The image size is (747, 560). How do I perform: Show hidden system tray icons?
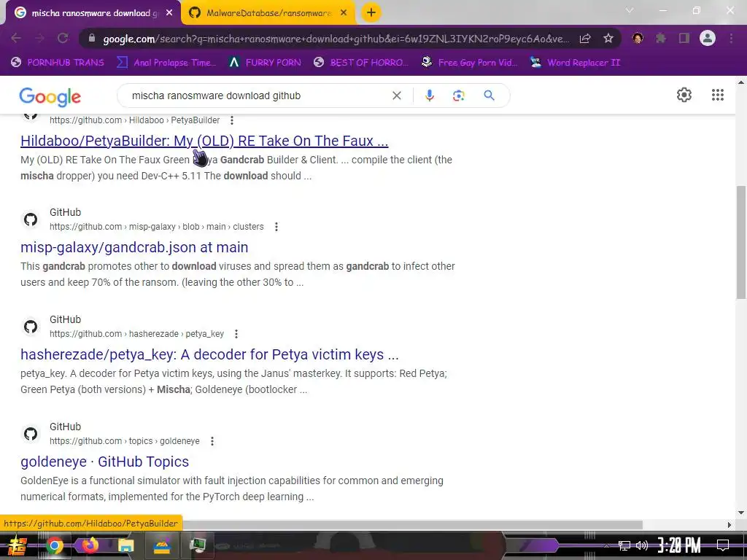click(x=606, y=545)
